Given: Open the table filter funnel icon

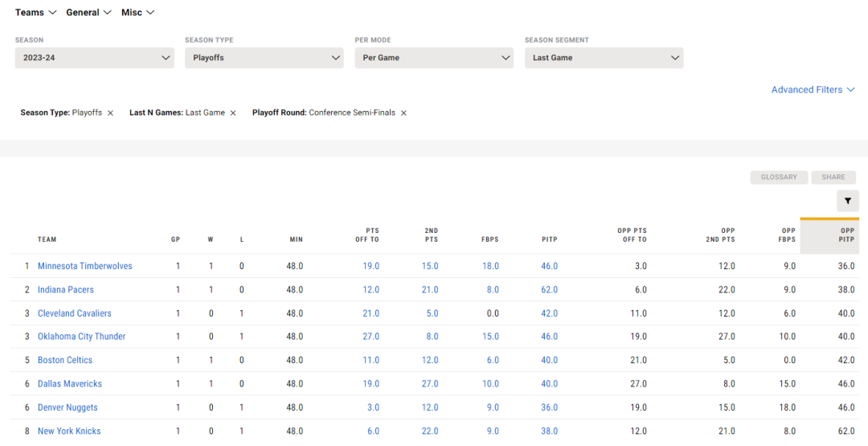Looking at the screenshot, I should click(848, 201).
